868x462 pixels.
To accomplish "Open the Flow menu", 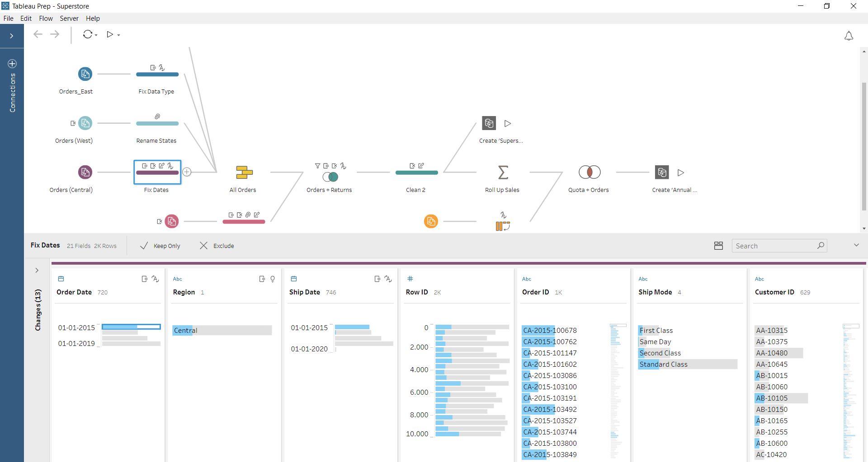I will point(46,19).
